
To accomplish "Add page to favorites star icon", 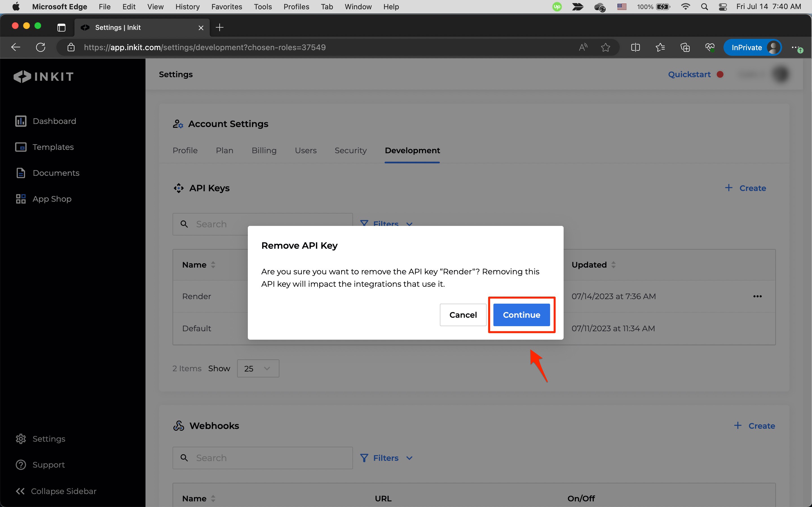I will pos(605,47).
